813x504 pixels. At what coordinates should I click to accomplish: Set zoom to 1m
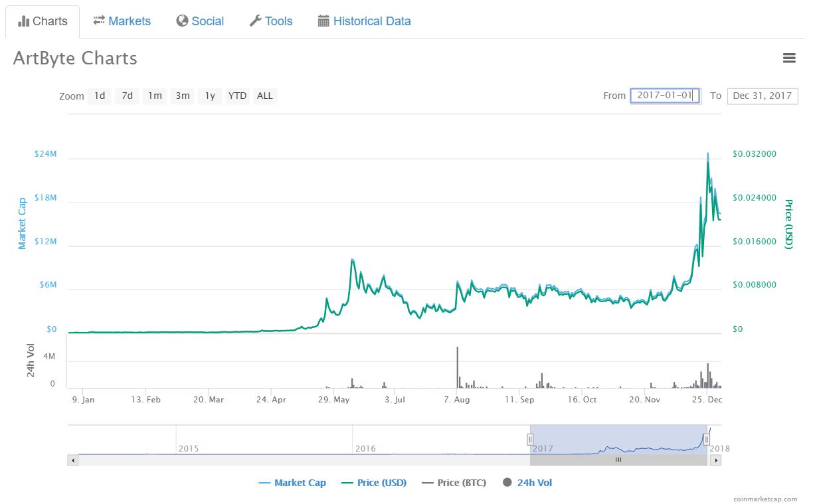pyautogui.click(x=155, y=96)
